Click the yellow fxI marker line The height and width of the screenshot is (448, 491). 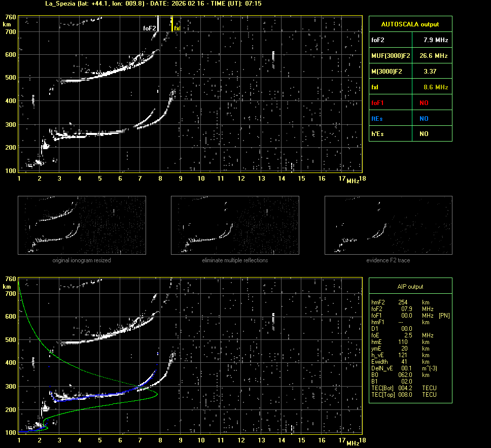coord(172,24)
